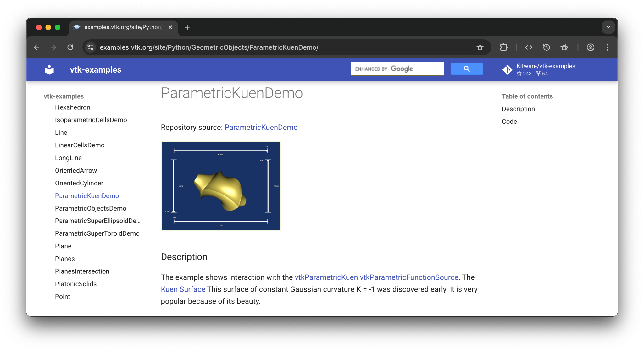Click the blue search magnifier button
The height and width of the screenshot is (351, 644).
point(467,69)
